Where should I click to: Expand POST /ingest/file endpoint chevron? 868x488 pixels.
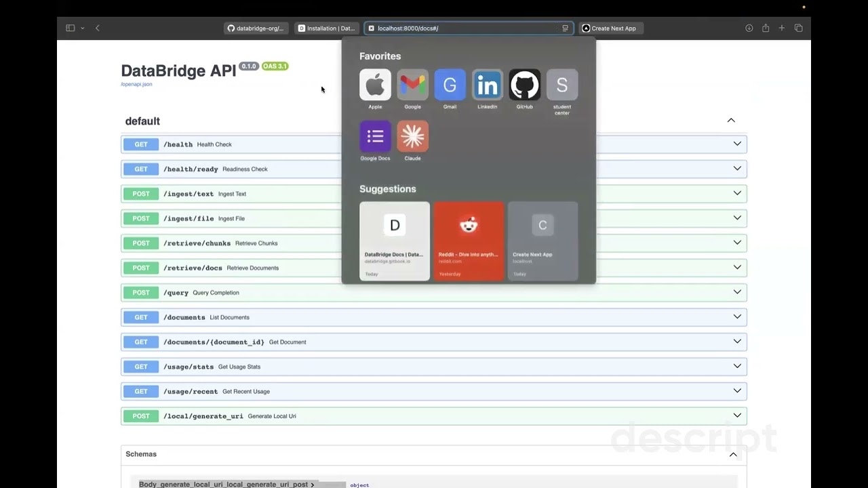(737, 218)
